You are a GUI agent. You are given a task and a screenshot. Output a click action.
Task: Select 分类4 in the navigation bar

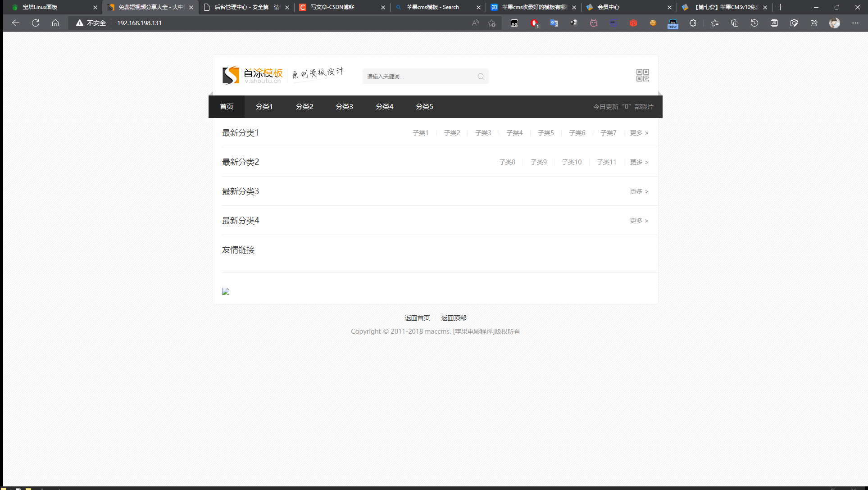(x=385, y=107)
